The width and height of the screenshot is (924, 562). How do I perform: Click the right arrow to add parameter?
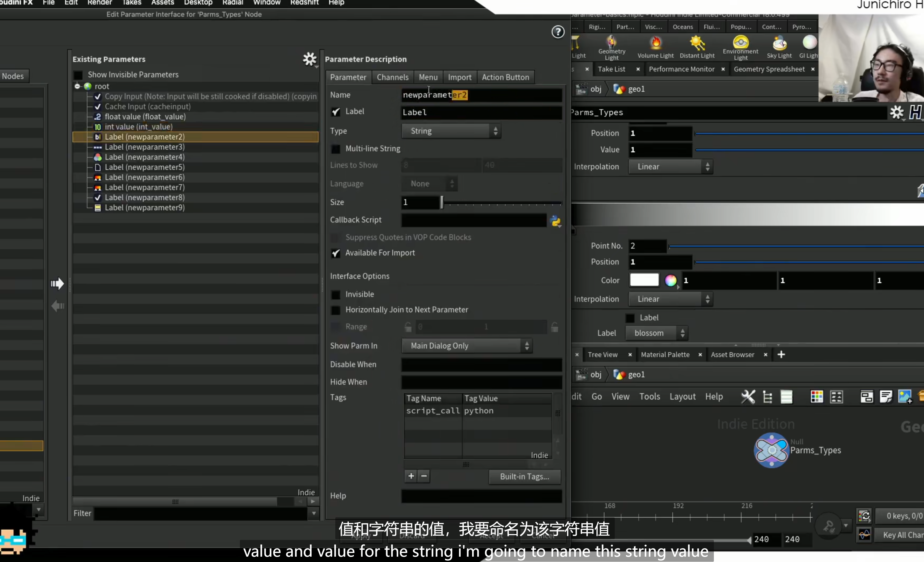pos(57,284)
